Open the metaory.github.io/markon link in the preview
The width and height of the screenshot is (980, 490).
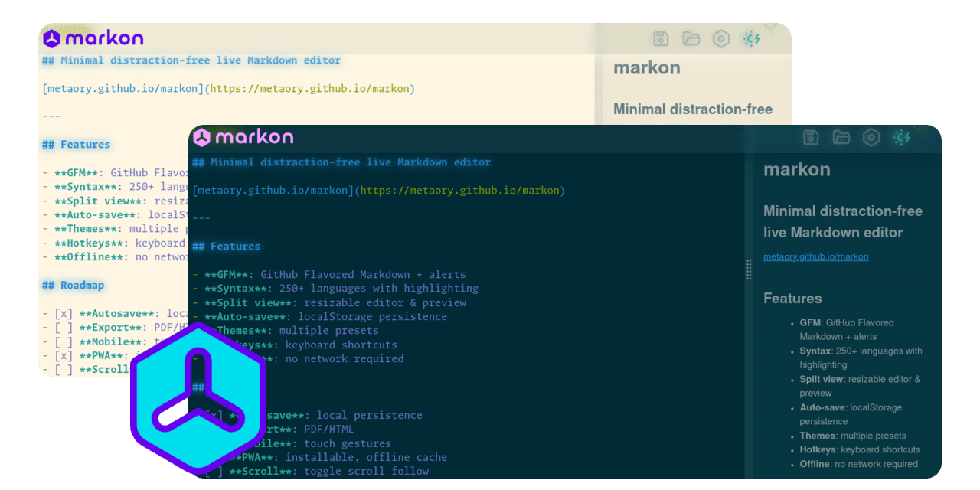point(815,256)
